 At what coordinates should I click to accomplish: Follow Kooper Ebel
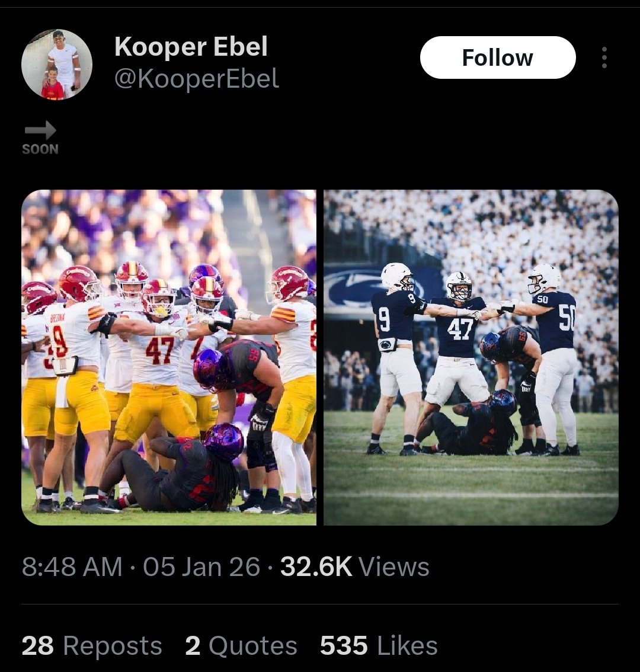coord(497,57)
